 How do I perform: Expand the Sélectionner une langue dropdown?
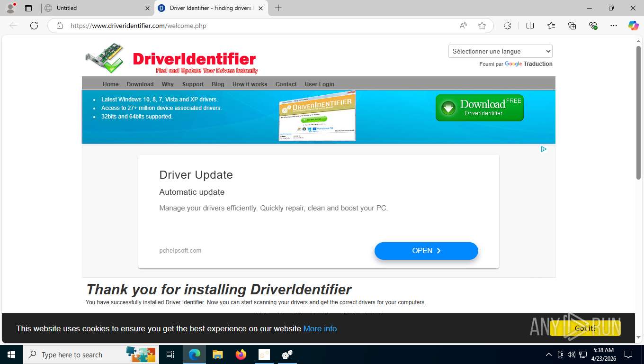click(x=501, y=51)
